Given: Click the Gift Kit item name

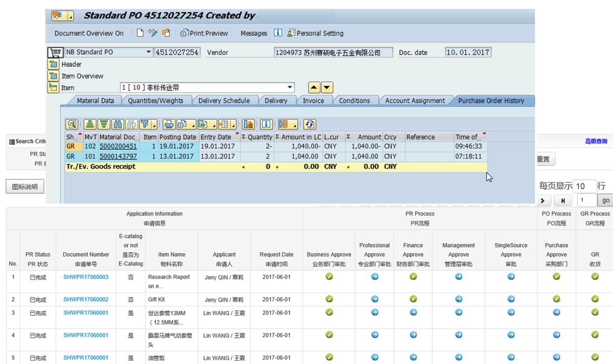Looking at the screenshot, I should click(x=156, y=300).
